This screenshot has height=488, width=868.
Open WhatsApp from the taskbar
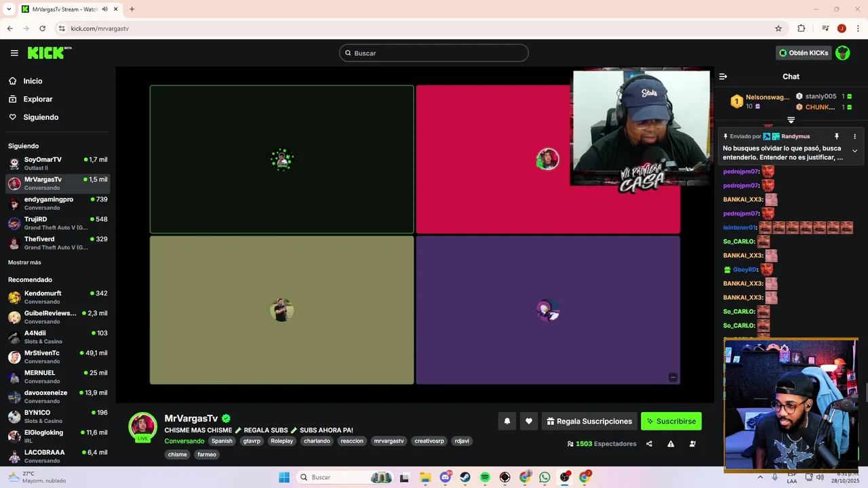click(x=545, y=477)
